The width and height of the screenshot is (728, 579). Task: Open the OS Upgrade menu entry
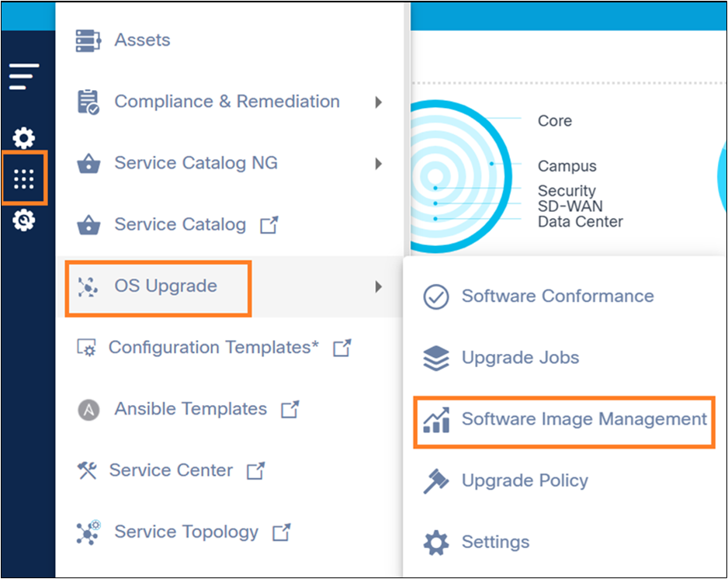tap(165, 286)
